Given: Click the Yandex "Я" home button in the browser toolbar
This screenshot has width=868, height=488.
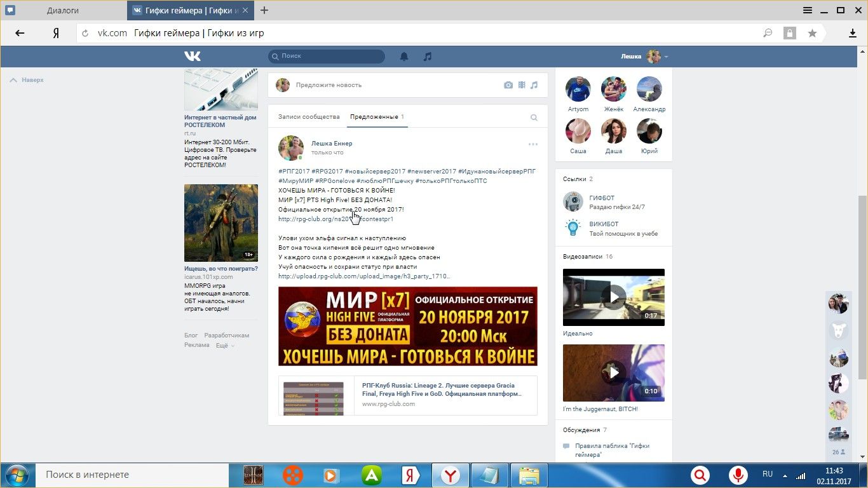Looking at the screenshot, I should click(x=56, y=33).
